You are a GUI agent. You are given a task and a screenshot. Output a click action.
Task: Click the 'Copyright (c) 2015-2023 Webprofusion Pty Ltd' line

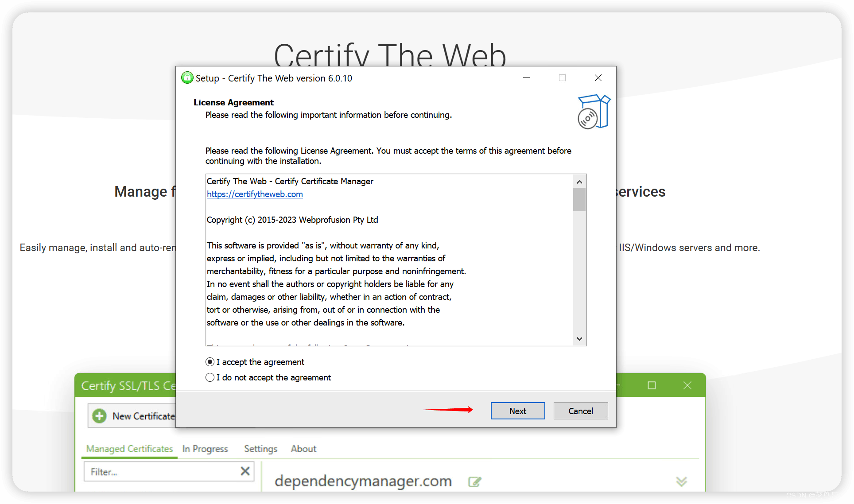pos(292,220)
